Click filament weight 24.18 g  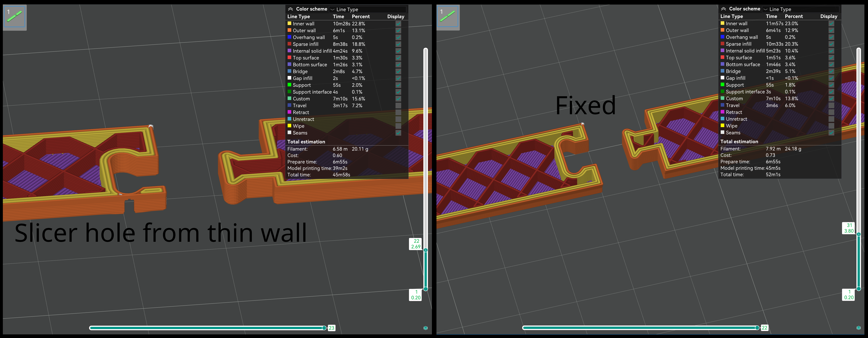[x=793, y=149]
